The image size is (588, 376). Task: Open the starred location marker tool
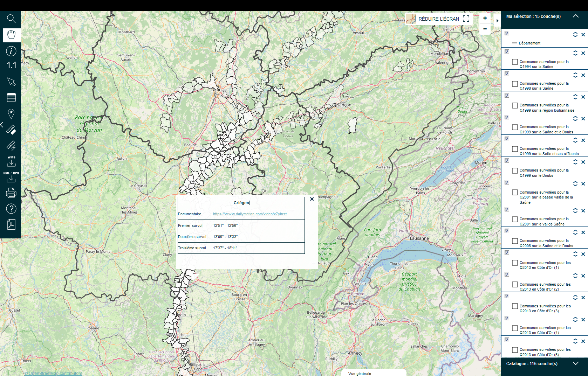(11, 114)
